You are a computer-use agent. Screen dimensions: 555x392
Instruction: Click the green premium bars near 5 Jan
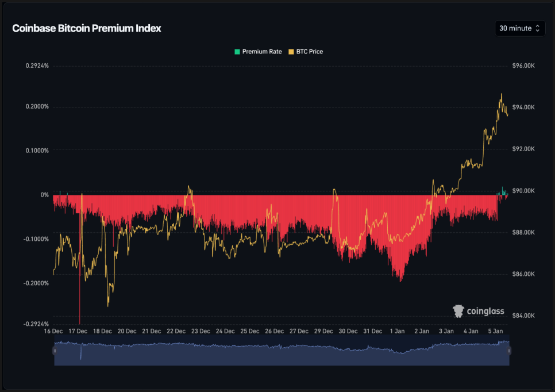(x=503, y=191)
